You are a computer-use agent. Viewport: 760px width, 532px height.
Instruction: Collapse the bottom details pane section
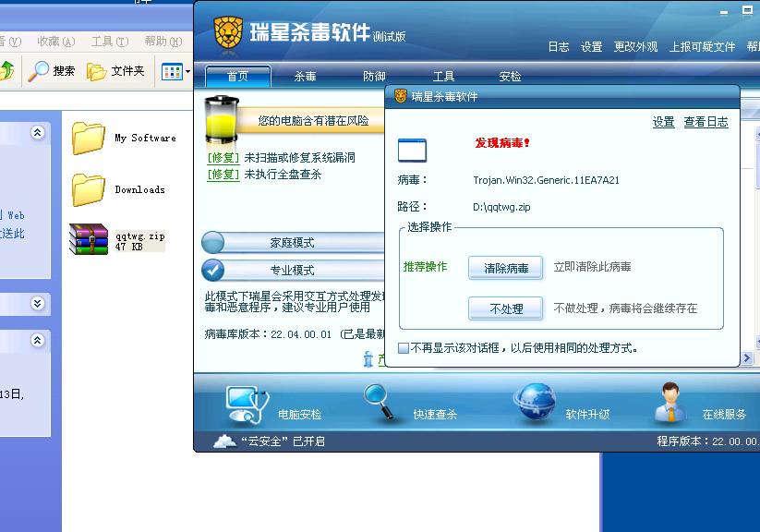click(37, 340)
